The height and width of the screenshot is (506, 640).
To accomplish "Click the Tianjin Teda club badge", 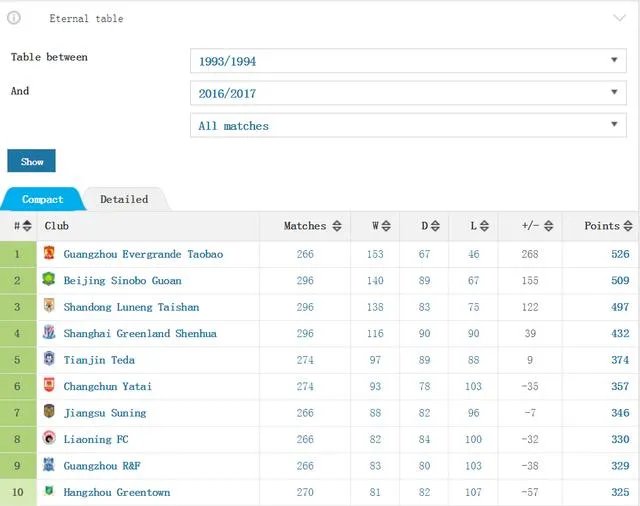I will tap(49, 360).
